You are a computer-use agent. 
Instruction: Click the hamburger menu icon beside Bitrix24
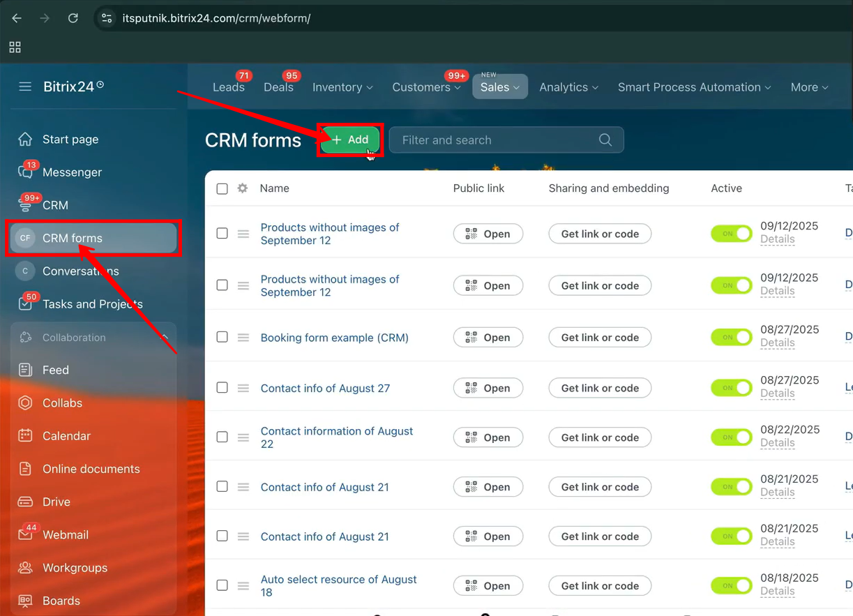click(x=25, y=87)
